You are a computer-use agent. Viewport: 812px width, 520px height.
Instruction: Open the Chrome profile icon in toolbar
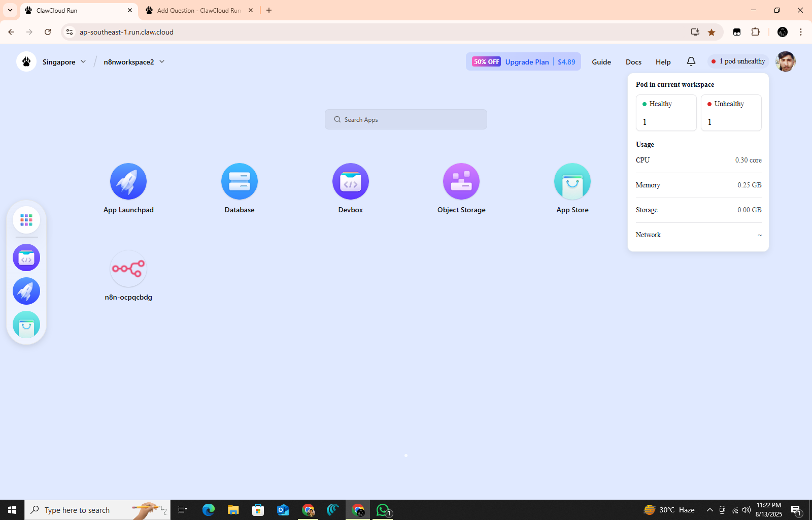pos(783,32)
